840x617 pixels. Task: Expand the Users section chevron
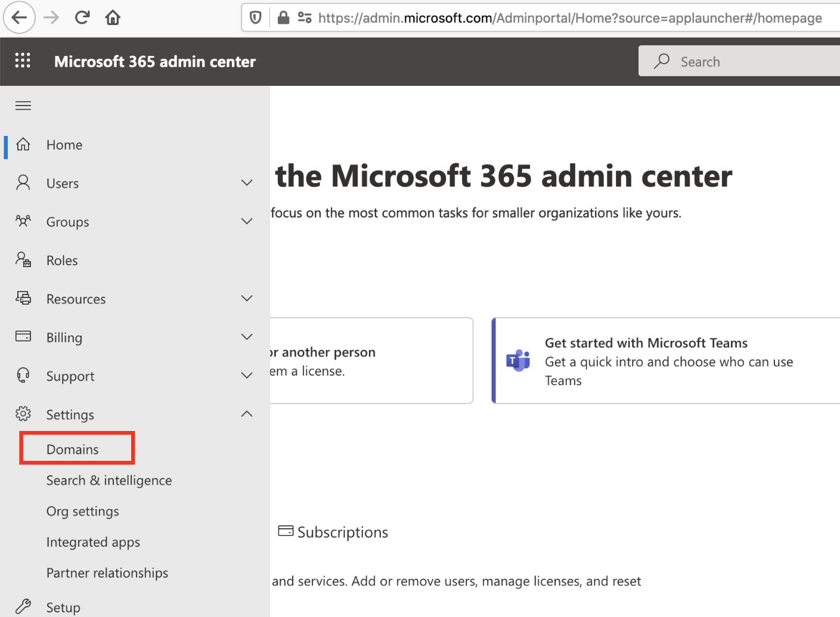247,183
